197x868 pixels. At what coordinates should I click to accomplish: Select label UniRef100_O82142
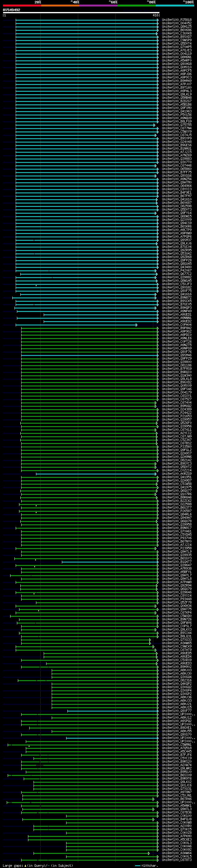coord(177,460)
